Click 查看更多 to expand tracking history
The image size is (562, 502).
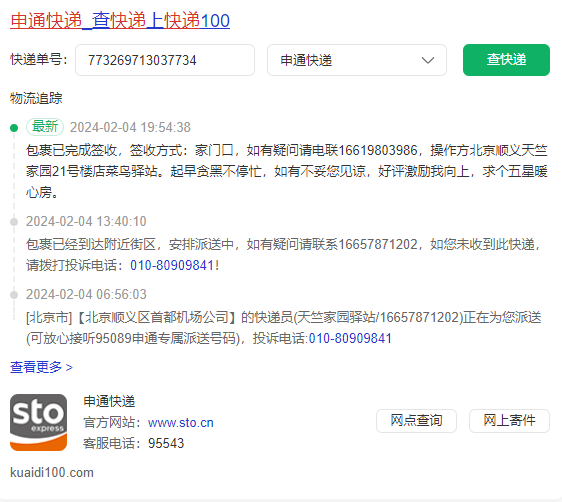[41, 367]
